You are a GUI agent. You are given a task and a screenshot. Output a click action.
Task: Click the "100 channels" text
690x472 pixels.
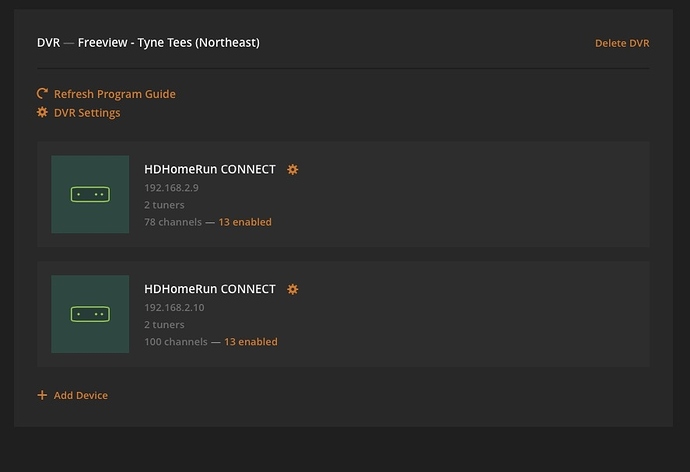[x=175, y=342]
